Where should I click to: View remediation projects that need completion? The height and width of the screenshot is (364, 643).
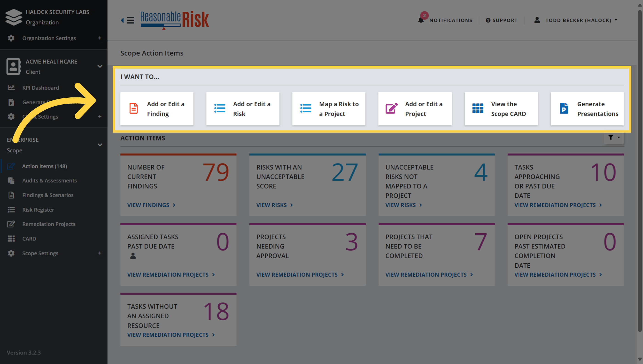click(429, 275)
